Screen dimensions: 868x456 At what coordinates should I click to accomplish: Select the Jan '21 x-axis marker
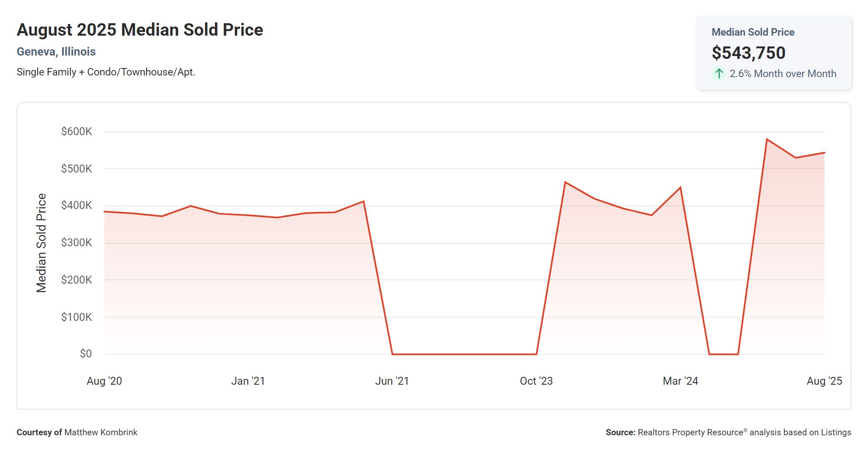[x=248, y=381]
